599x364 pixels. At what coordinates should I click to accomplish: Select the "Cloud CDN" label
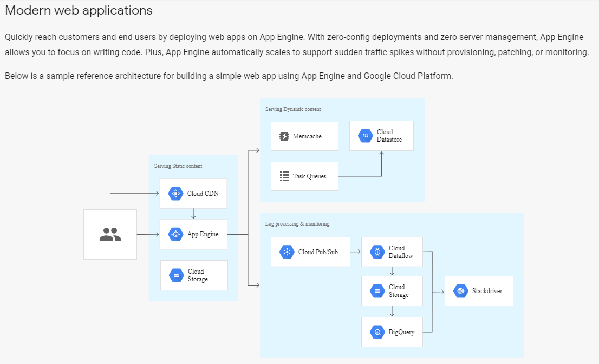point(203,194)
